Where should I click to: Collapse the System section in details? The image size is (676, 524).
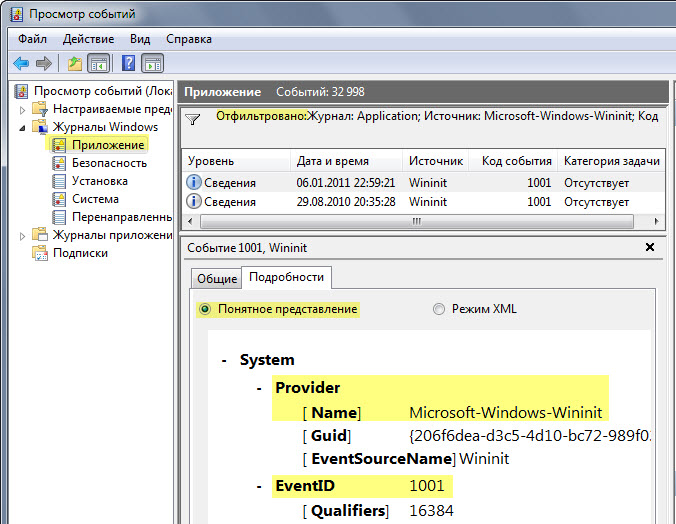click(x=225, y=360)
